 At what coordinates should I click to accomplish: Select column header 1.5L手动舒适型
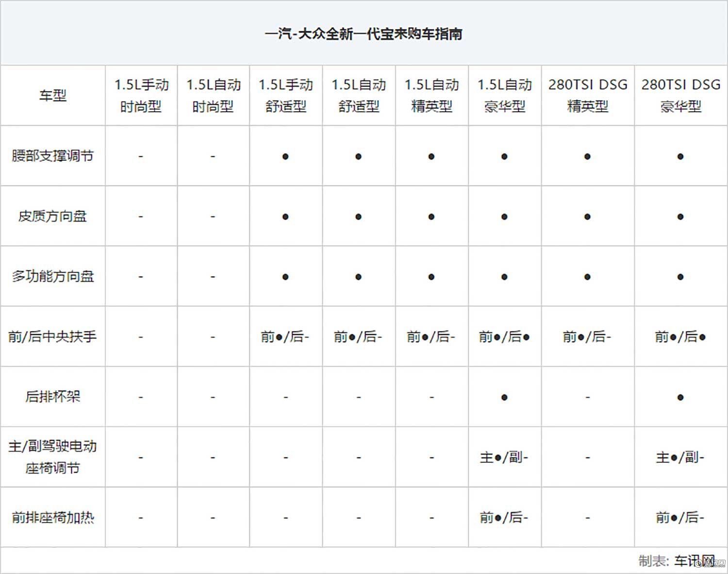coord(286,95)
